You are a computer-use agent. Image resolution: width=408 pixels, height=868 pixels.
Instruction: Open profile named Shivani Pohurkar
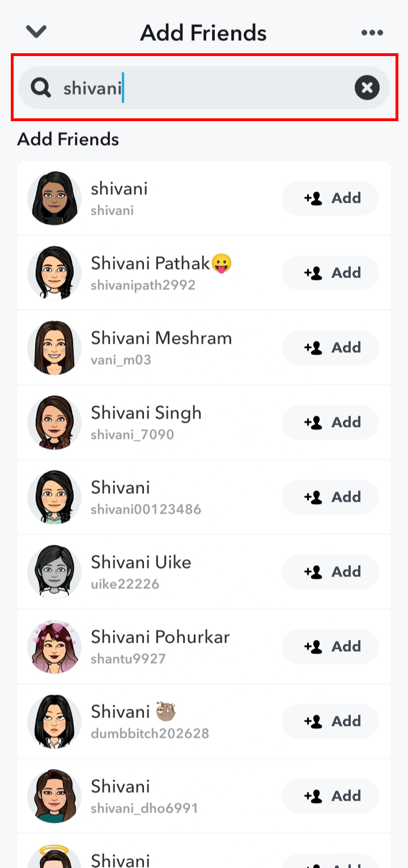click(x=160, y=638)
